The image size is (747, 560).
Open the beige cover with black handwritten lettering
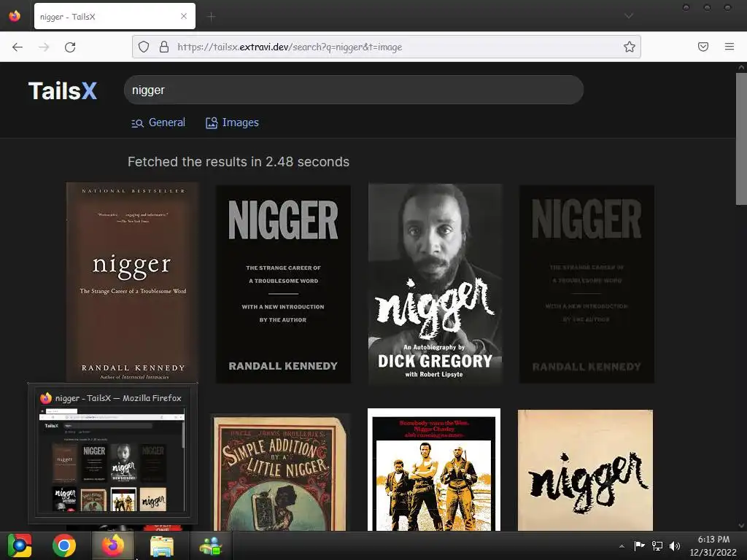pos(586,470)
